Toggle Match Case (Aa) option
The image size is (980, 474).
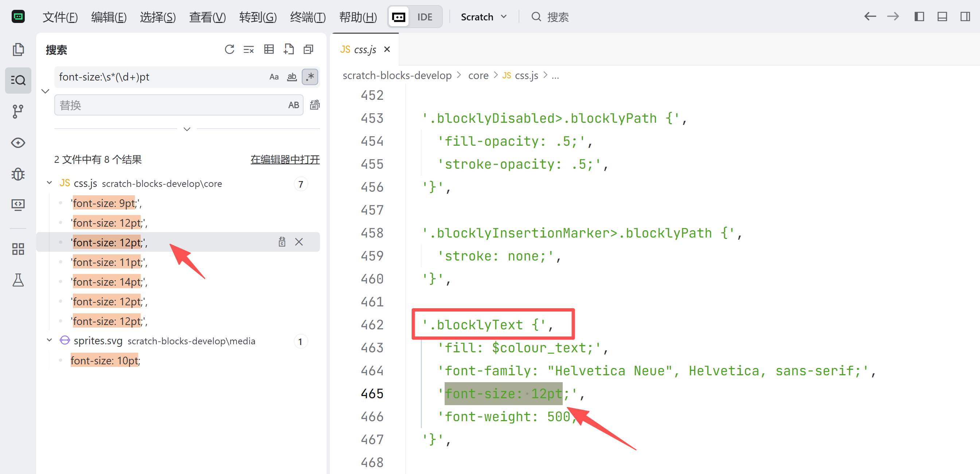(x=274, y=77)
